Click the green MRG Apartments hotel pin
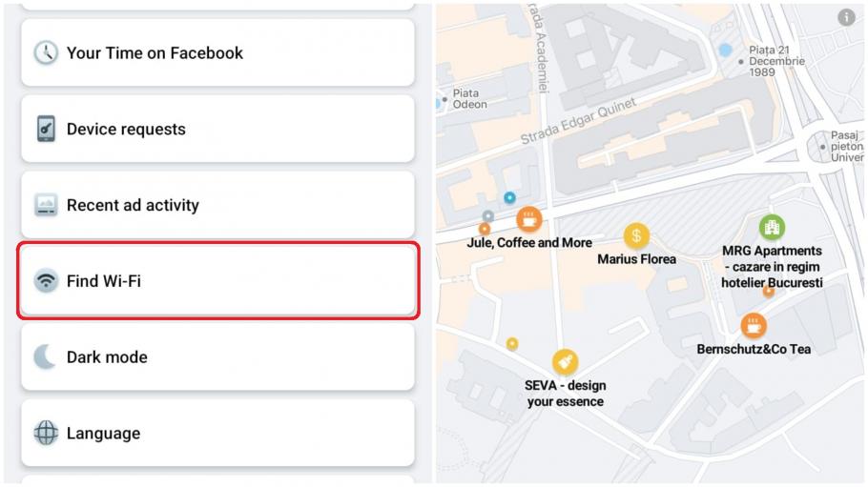Screen dimensions: 868x487 point(772,227)
